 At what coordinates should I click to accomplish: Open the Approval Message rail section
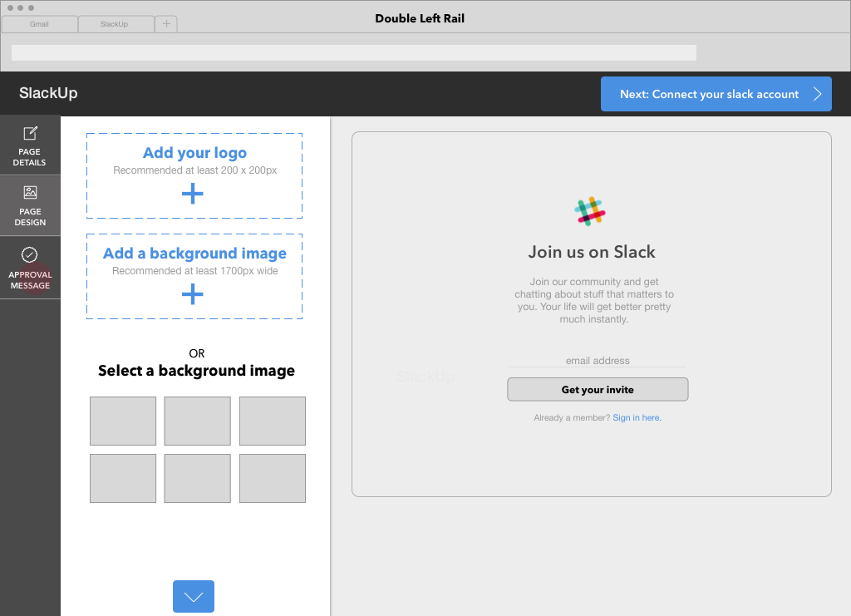30,268
